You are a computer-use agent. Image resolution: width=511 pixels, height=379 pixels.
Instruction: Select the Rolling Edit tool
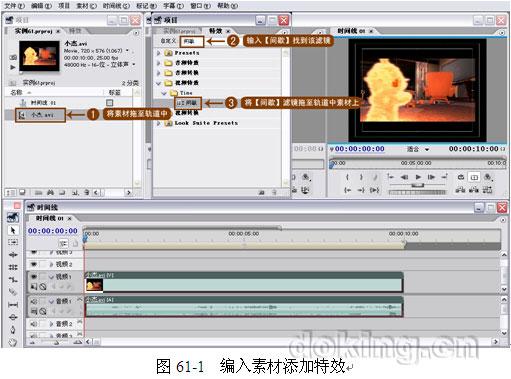13,267
